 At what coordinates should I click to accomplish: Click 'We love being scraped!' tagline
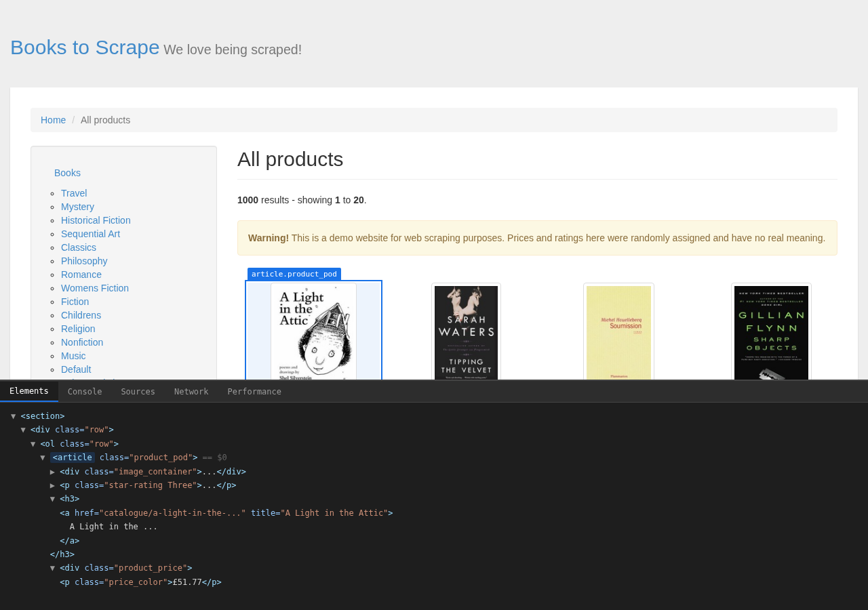pos(233,49)
